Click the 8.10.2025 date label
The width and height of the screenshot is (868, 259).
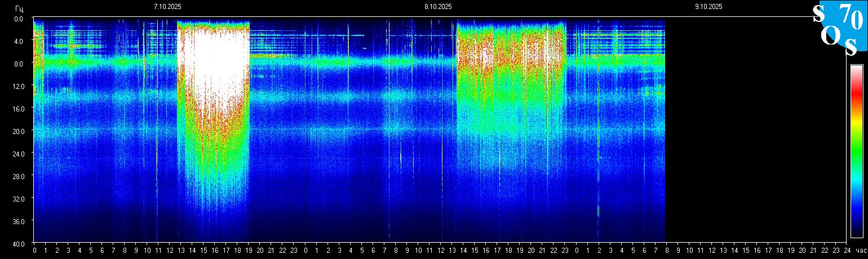[438, 7]
